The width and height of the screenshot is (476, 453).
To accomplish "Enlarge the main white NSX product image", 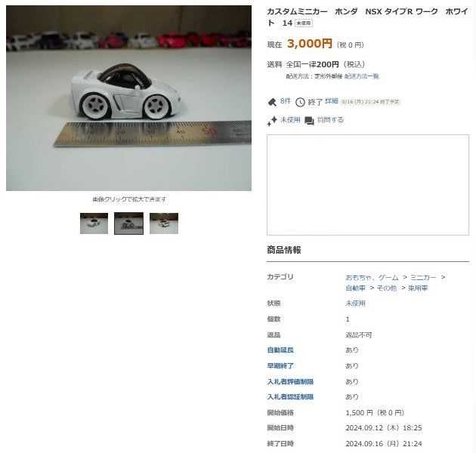I will coord(128,98).
